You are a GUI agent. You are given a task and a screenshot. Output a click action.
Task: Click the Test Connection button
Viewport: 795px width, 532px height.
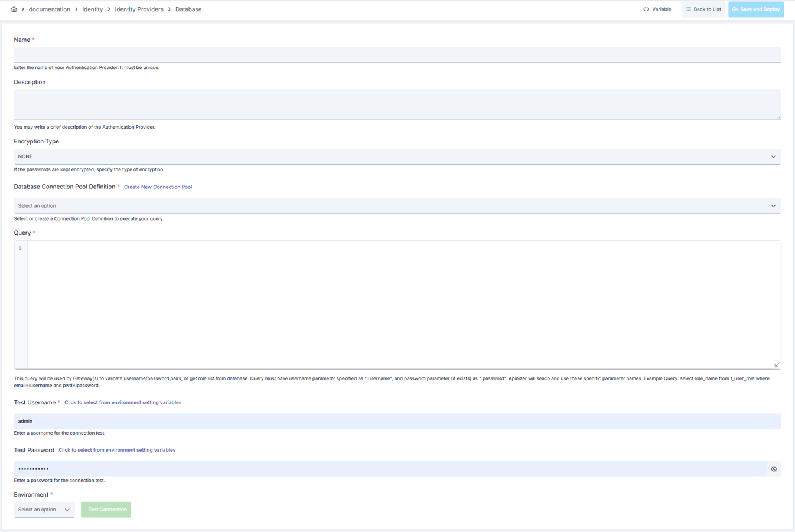point(106,510)
